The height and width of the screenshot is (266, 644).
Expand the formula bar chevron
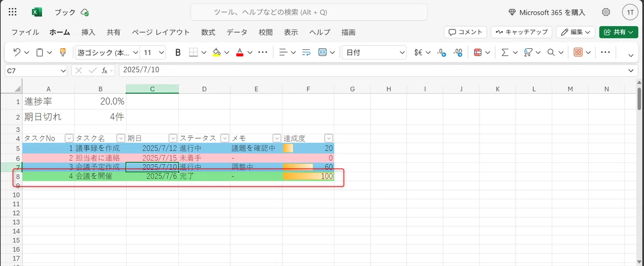pos(631,70)
